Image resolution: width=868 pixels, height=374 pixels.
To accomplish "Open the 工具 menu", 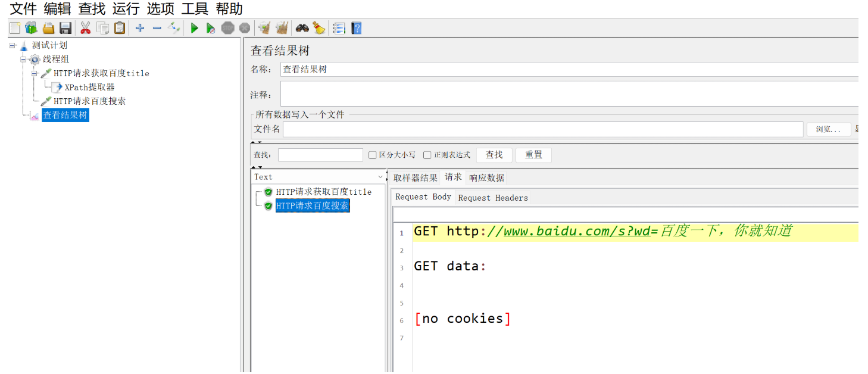I will [x=195, y=9].
